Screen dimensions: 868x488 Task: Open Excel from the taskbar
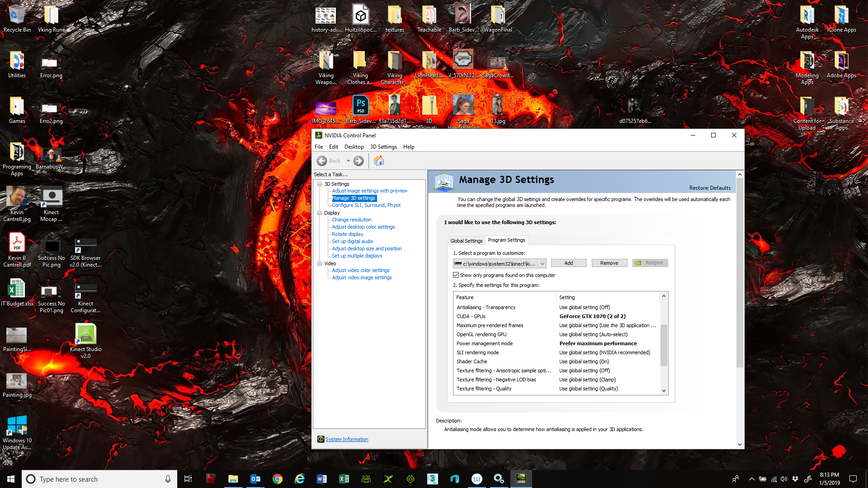tap(344, 479)
